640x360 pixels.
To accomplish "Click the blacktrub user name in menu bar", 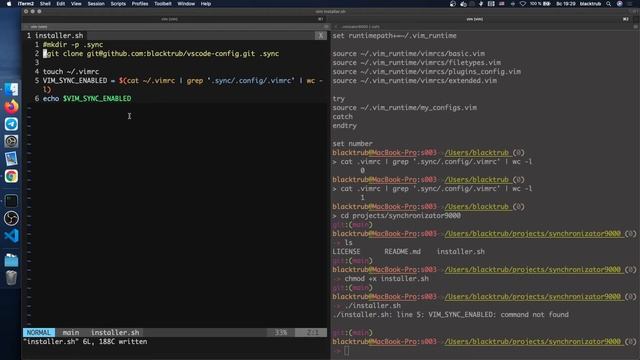I will coord(590,4).
